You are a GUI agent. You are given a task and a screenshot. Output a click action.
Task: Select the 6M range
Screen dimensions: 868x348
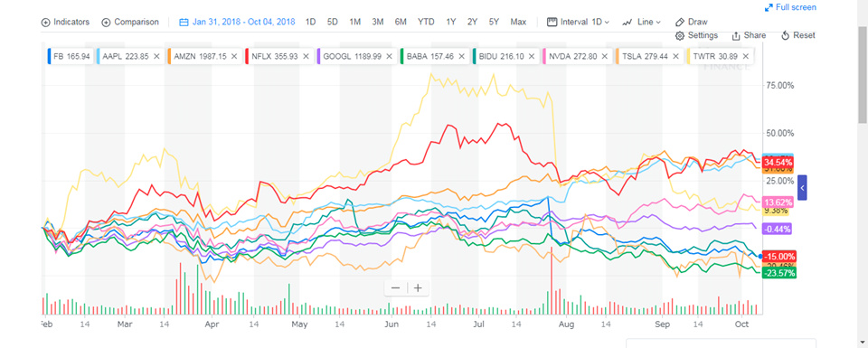tap(401, 22)
